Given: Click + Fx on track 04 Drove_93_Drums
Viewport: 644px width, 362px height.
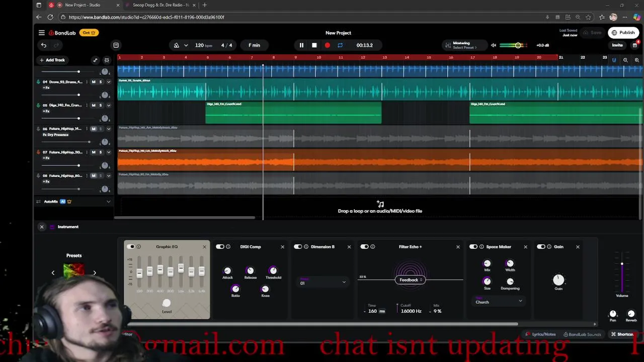Looking at the screenshot, I should pos(46,87).
